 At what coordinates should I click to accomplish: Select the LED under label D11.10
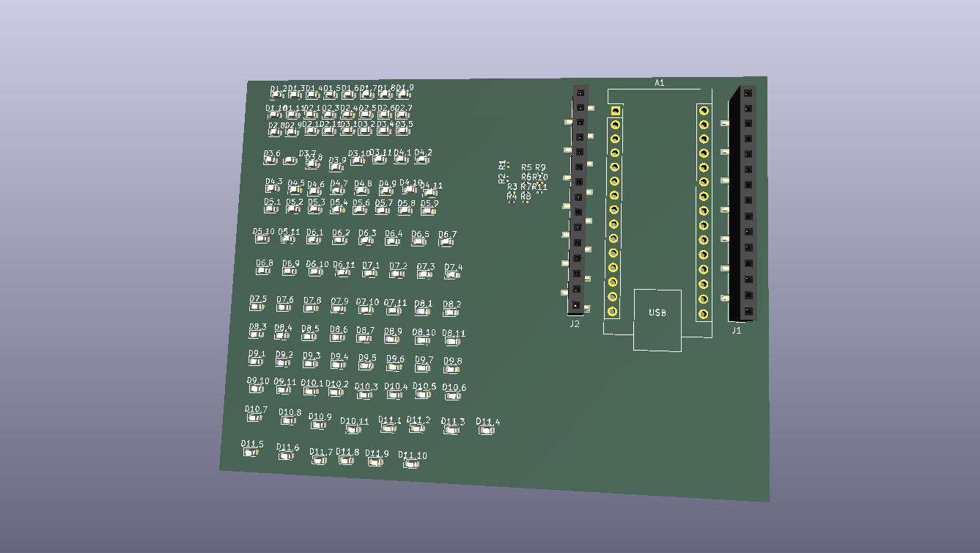pos(411,465)
